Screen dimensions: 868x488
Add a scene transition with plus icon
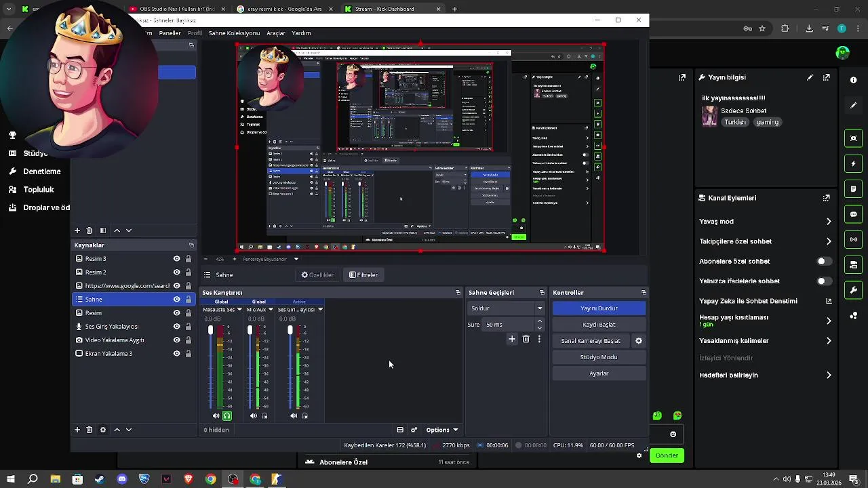[x=512, y=339]
